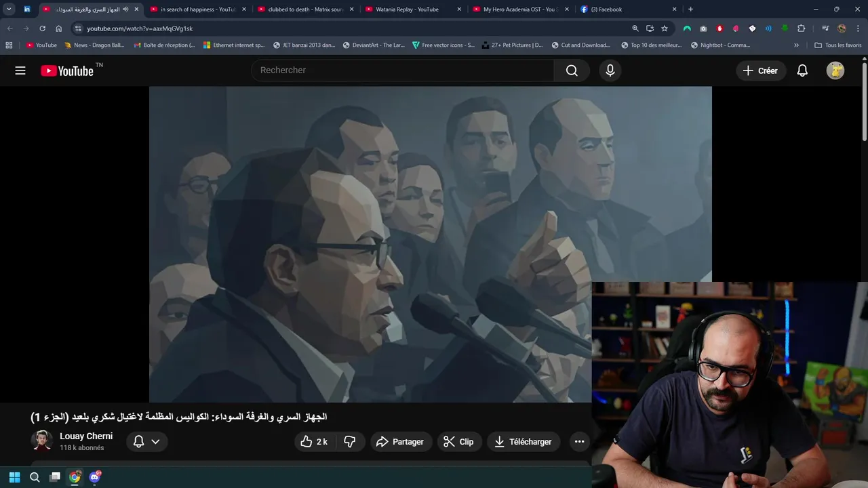Open the green download arrow extension
The width and height of the screenshot is (868, 488).
coord(785,28)
